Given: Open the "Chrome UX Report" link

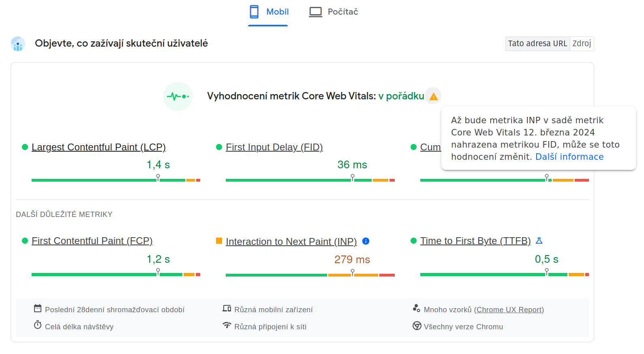Looking at the screenshot, I should (x=509, y=309).
